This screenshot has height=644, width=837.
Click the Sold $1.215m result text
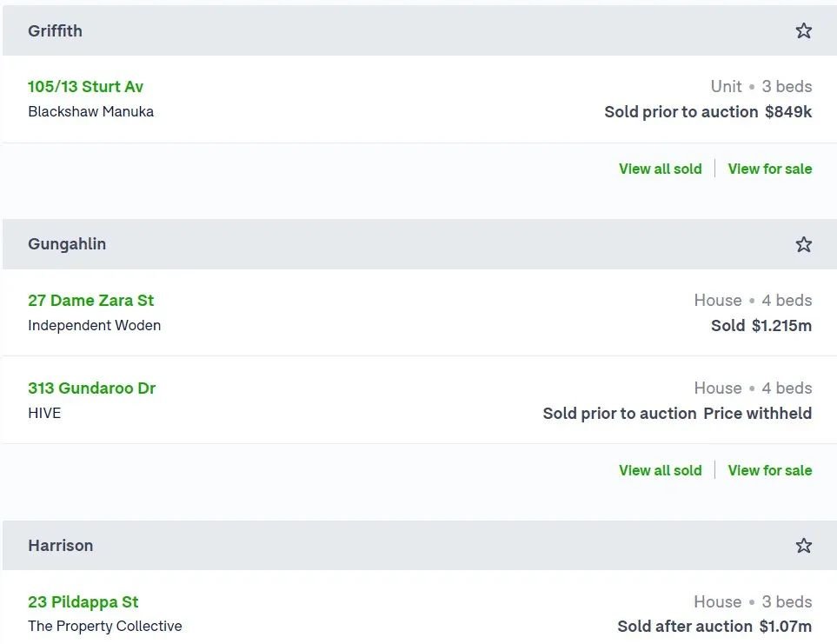tap(761, 325)
